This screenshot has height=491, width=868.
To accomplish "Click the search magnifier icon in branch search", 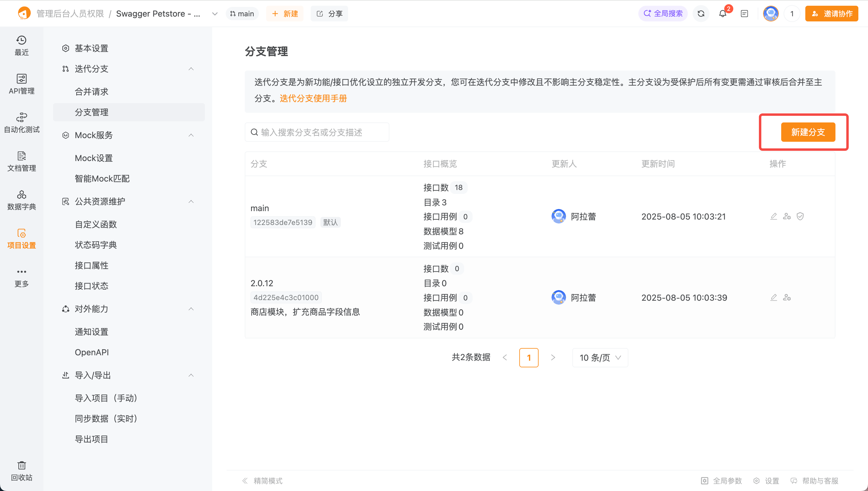I will (x=254, y=132).
